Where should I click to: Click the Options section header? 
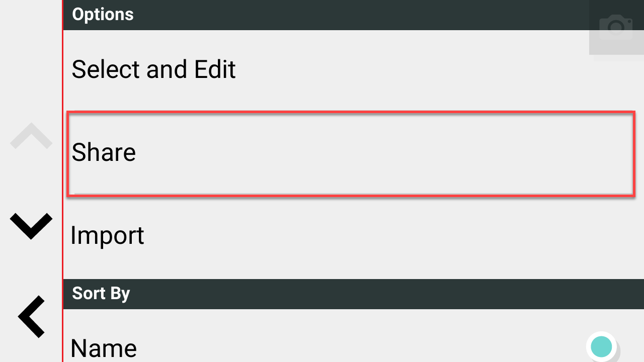tap(353, 15)
